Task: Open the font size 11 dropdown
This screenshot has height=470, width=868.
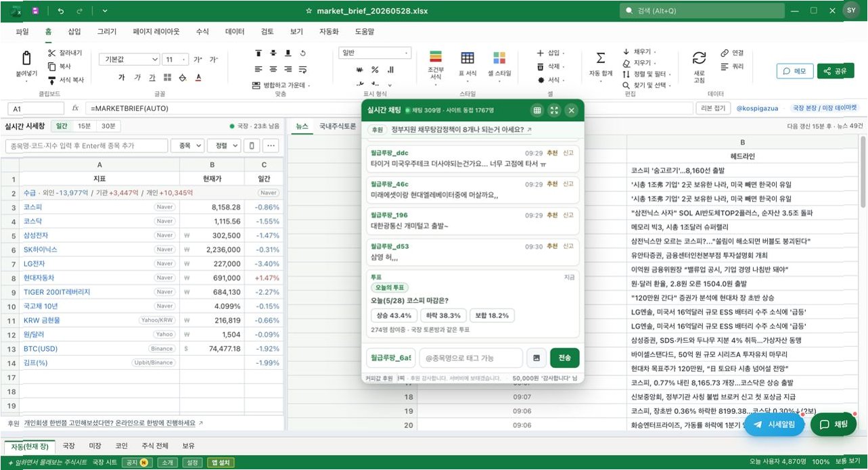Action: 175,59
